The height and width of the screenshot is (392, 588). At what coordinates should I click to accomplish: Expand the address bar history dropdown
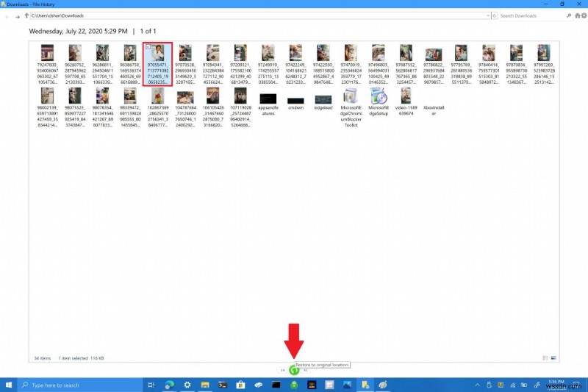click(x=488, y=15)
